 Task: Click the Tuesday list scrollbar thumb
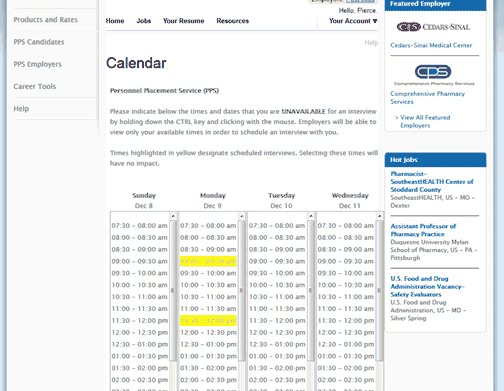[310, 290]
